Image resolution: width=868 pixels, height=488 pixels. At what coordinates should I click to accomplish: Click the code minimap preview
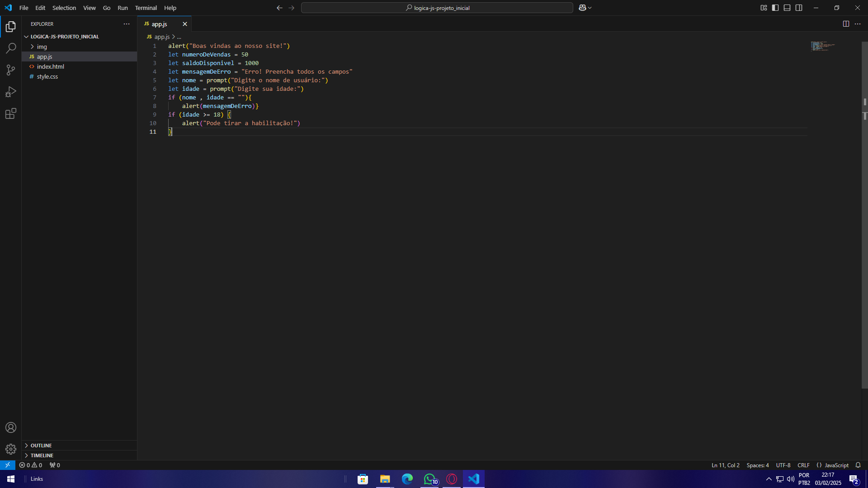point(822,46)
